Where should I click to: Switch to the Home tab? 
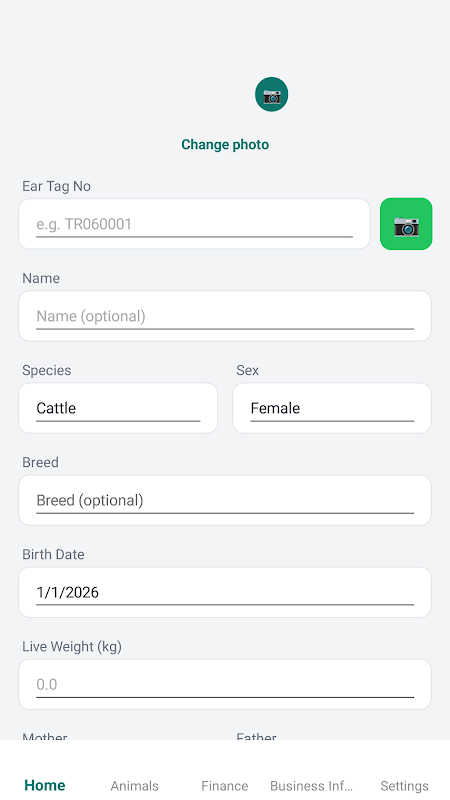coord(45,785)
